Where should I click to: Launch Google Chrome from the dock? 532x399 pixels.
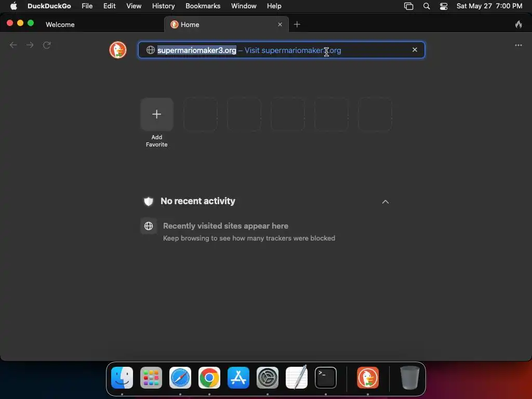[209, 378]
